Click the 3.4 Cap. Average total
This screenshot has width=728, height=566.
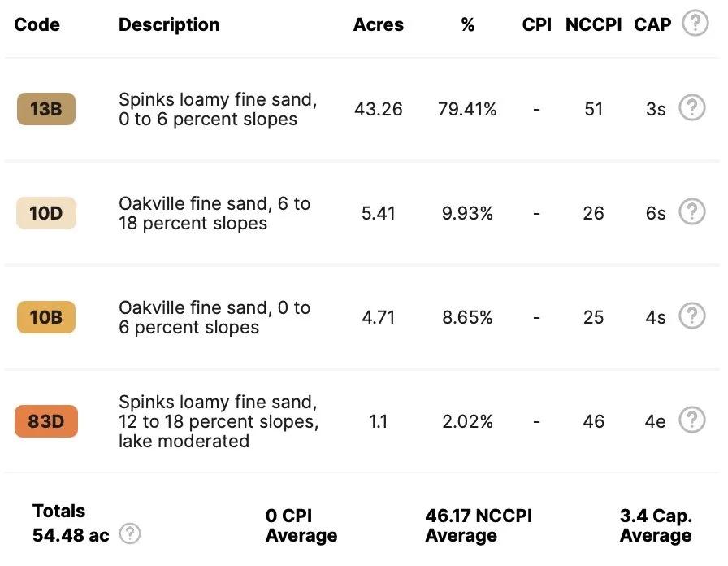tap(656, 525)
